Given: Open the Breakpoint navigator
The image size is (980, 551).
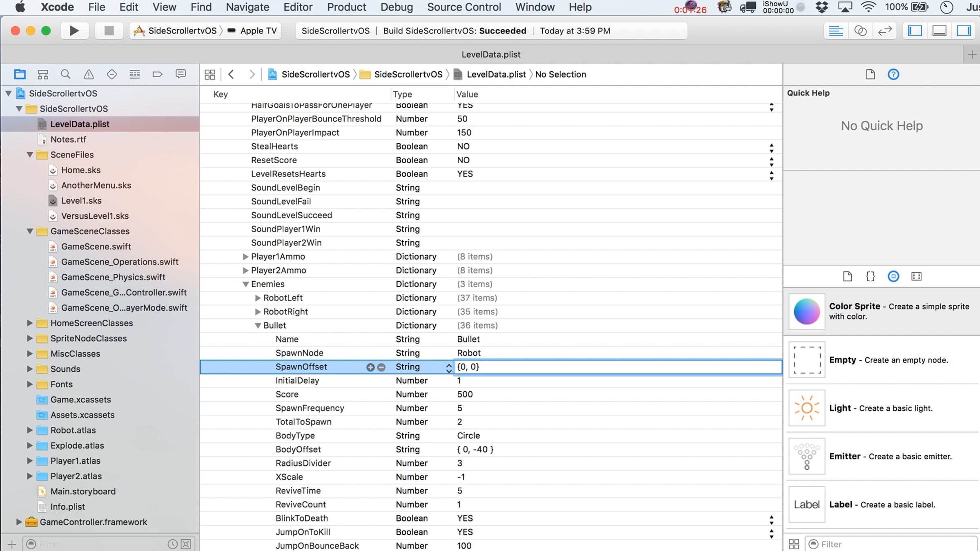Looking at the screenshot, I should [157, 74].
